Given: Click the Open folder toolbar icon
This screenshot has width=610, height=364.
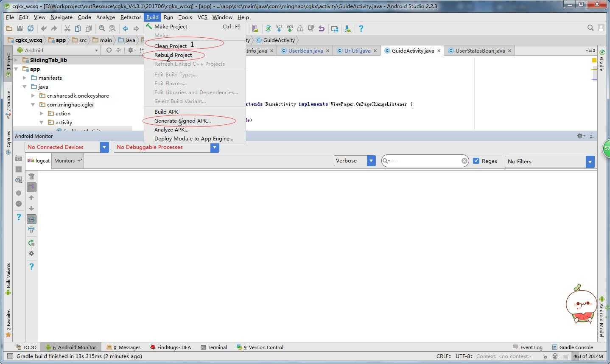Looking at the screenshot, I should (9, 28).
